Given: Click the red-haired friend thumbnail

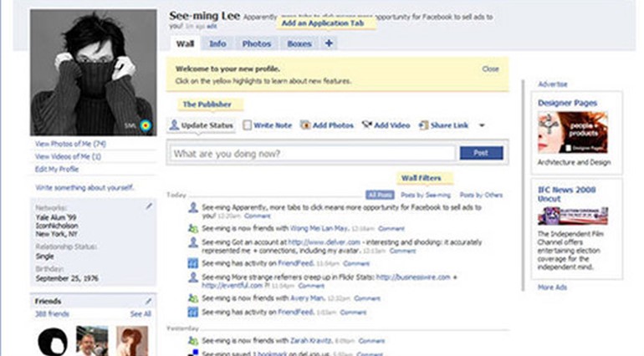Looking at the screenshot, I should click(x=132, y=341).
